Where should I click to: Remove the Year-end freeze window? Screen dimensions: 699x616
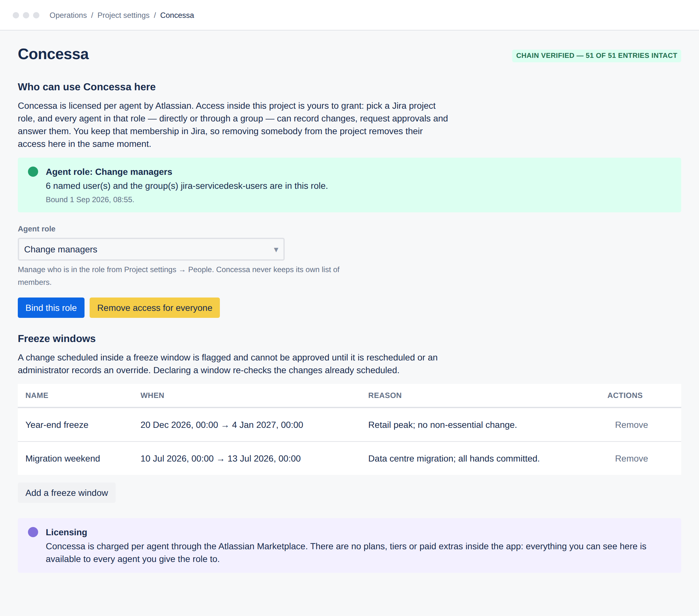631,425
